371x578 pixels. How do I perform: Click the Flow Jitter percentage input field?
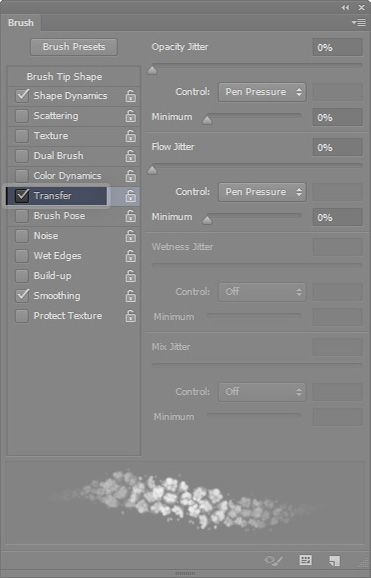click(x=337, y=147)
